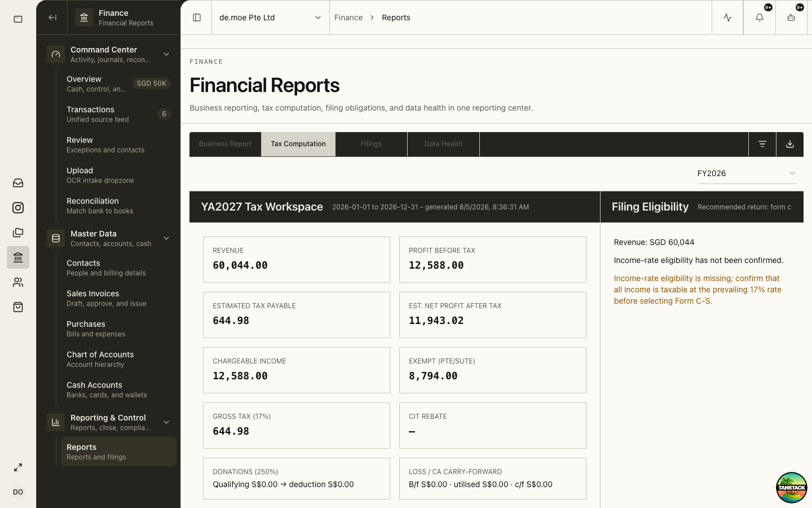The image size is (812, 508).
Task: Open Chart of Accounts
Action: pos(118,359)
